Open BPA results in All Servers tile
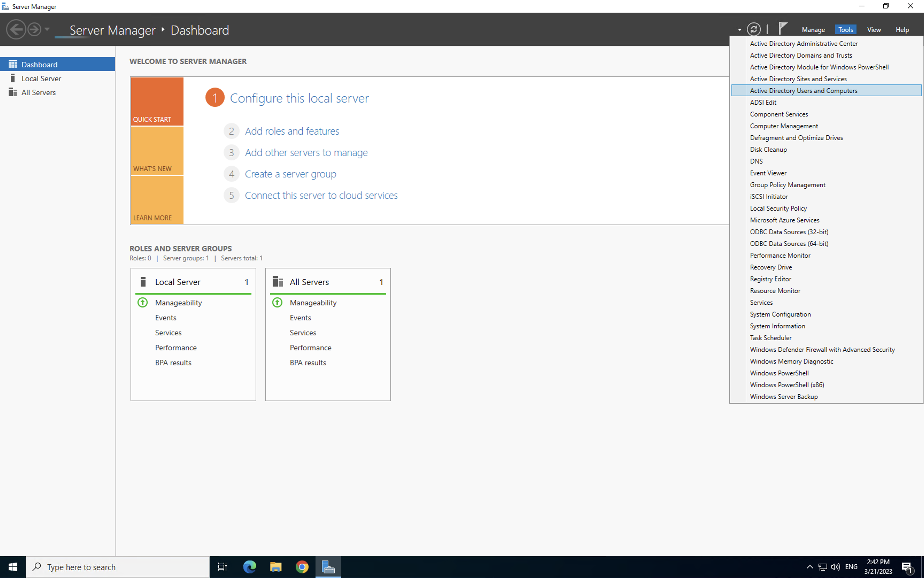 click(x=308, y=362)
